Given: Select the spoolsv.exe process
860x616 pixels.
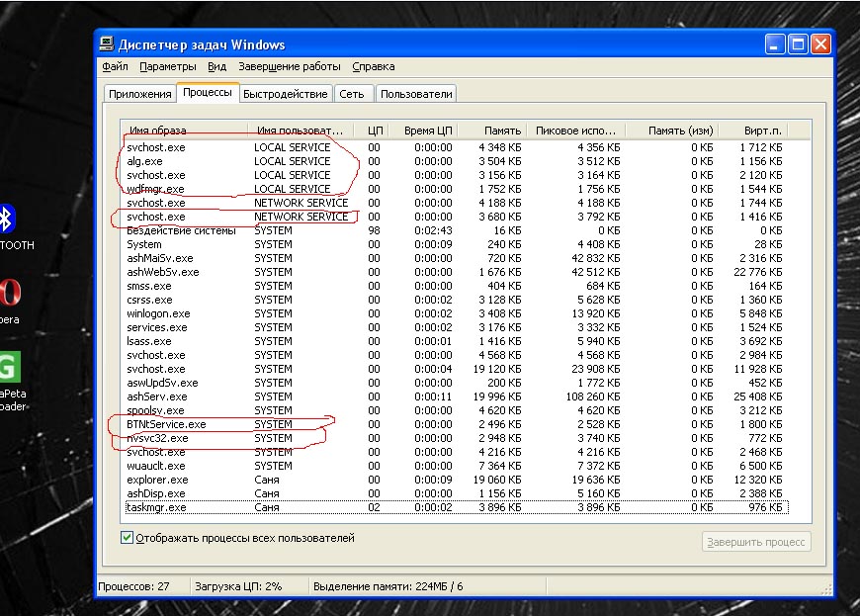Looking at the screenshot, I should pyautogui.click(x=457, y=410).
